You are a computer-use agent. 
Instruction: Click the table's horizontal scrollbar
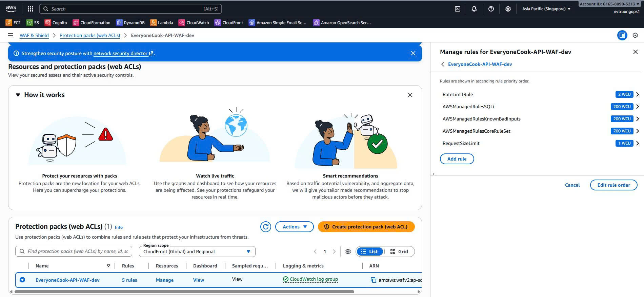tap(184, 292)
